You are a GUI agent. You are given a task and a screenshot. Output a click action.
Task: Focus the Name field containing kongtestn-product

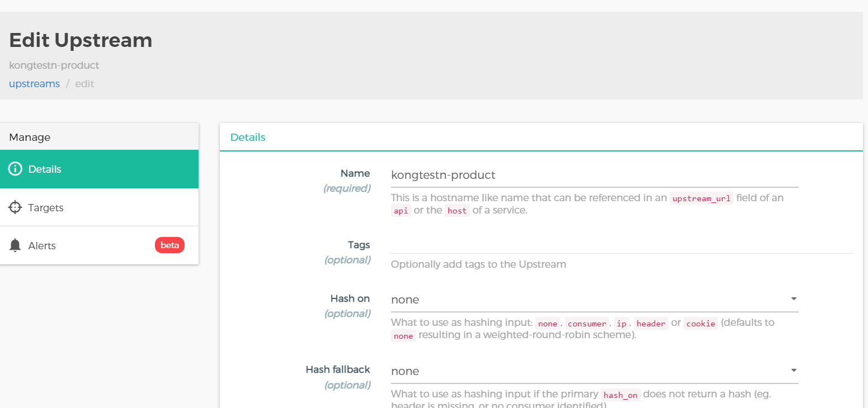click(x=594, y=175)
